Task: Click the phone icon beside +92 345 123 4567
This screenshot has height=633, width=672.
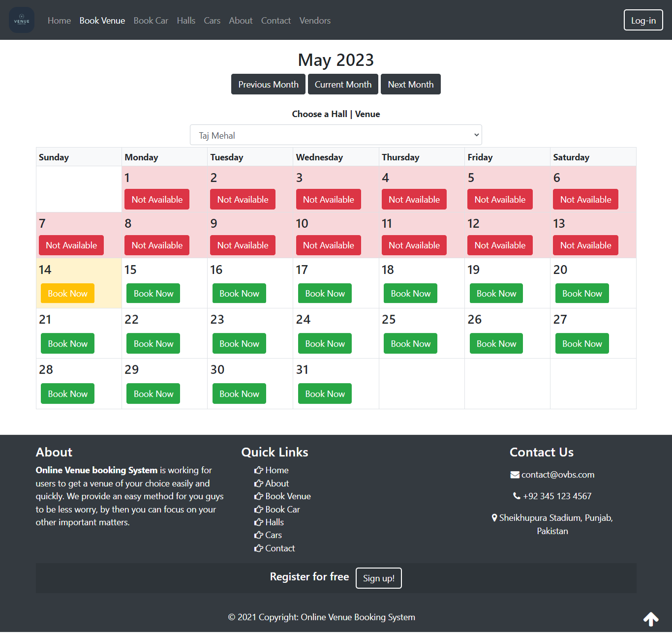Action: pyautogui.click(x=516, y=496)
